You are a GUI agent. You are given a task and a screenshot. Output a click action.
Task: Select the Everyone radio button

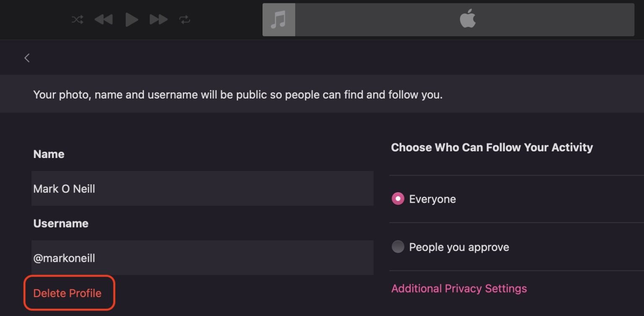[x=397, y=199]
